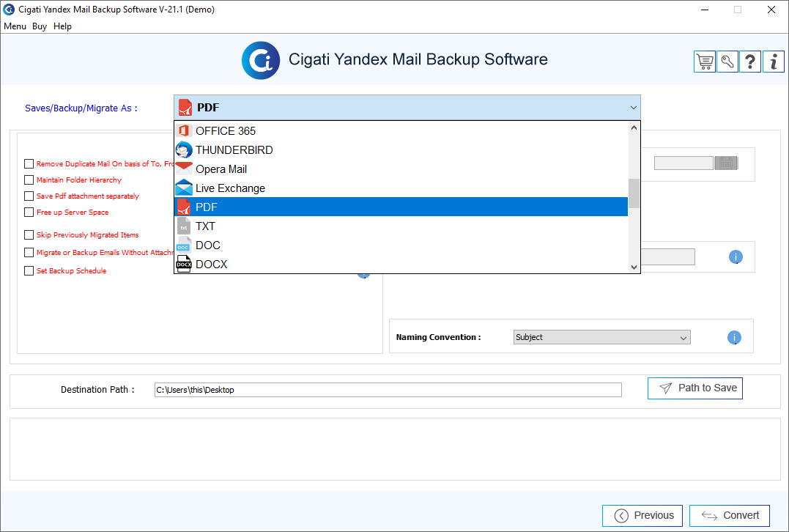Click the app icon in title bar

pos(9,9)
